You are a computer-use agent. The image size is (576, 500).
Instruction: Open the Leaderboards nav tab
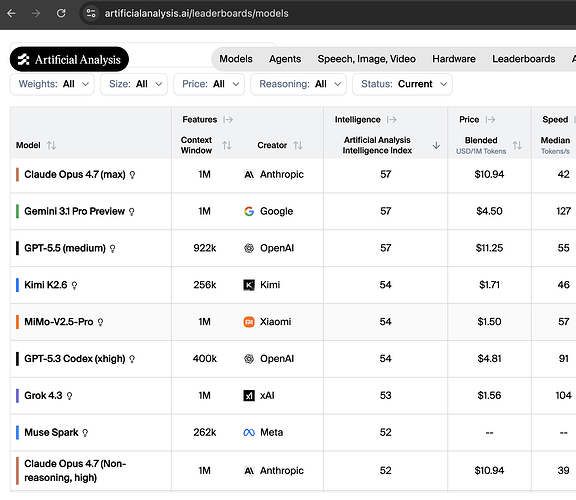(524, 59)
